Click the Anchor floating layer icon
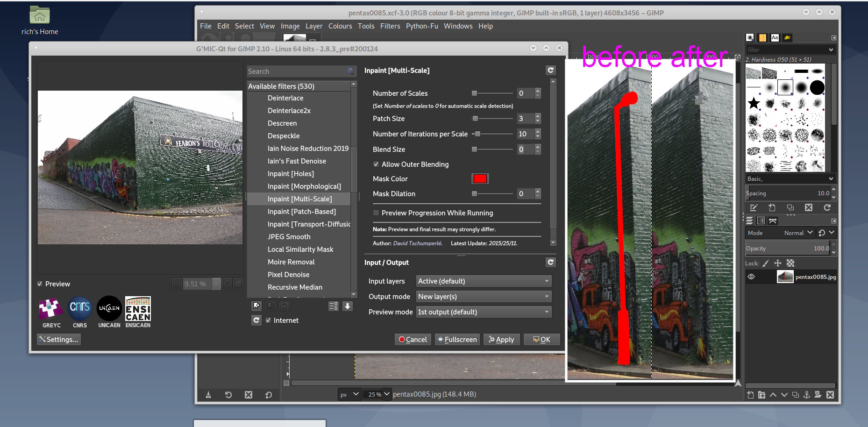The image size is (868, 427). click(x=807, y=395)
